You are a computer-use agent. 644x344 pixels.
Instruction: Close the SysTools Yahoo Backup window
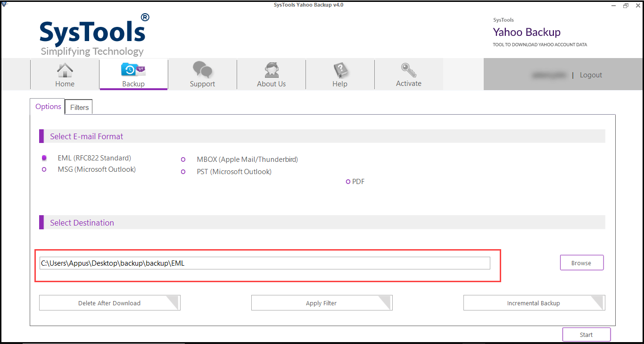(637, 5)
